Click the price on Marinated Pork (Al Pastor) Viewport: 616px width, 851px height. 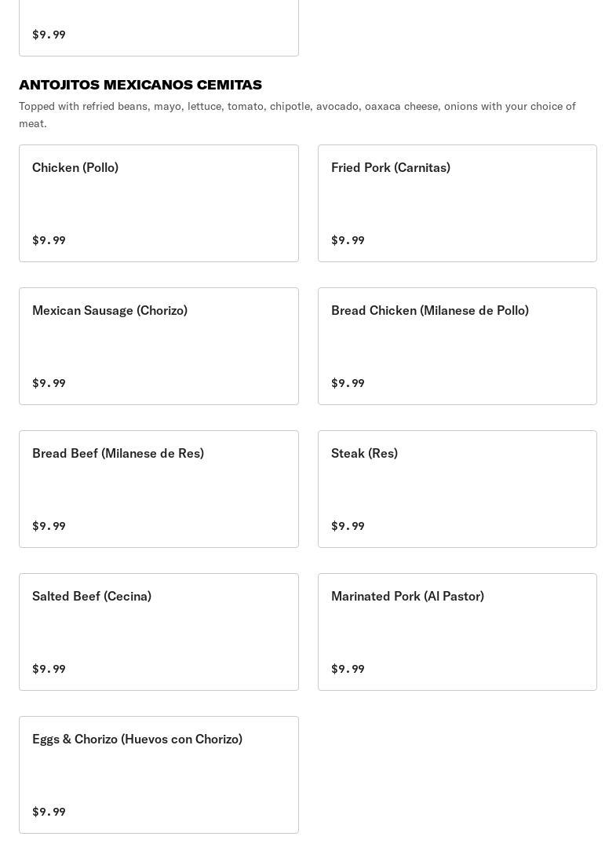click(348, 669)
